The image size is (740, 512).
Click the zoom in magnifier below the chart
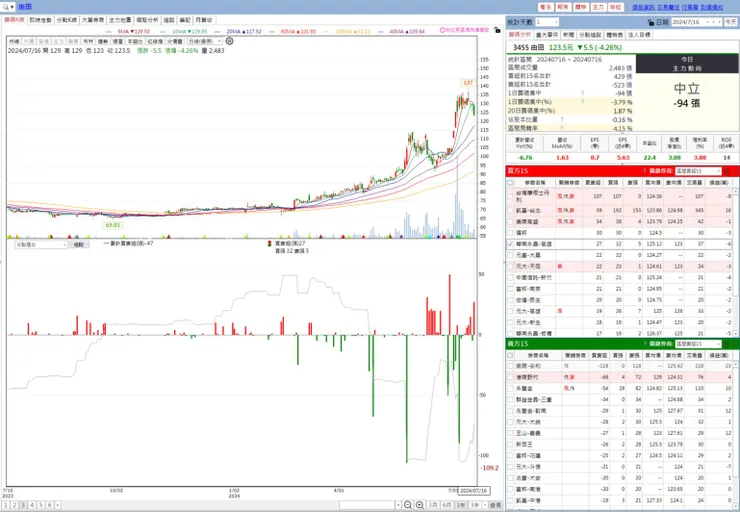420,505
